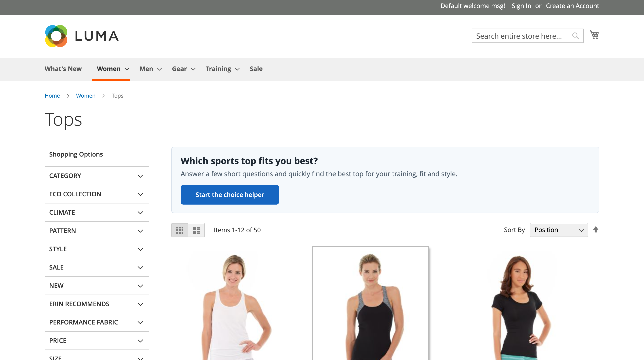Go to Home breadcrumb link
This screenshot has height=360, width=644.
click(x=52, y=96)
